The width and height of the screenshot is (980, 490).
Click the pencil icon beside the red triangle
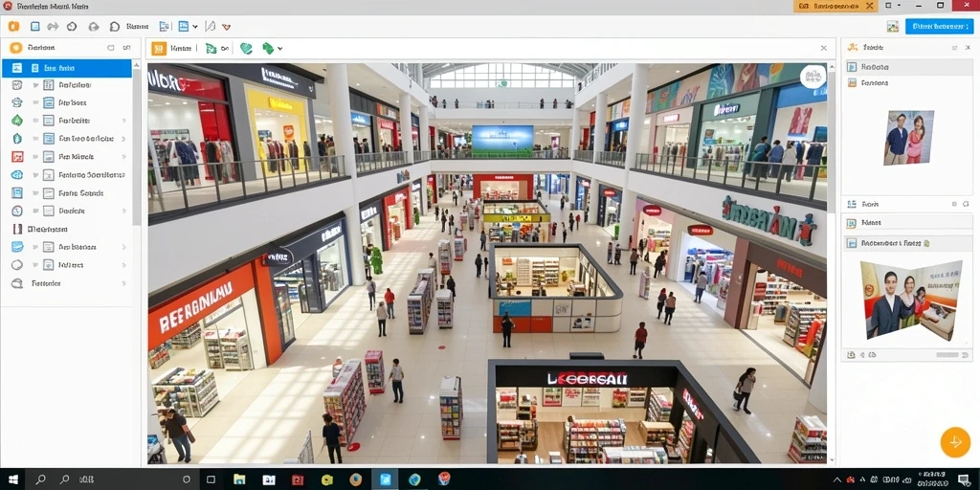coord(210,26)
